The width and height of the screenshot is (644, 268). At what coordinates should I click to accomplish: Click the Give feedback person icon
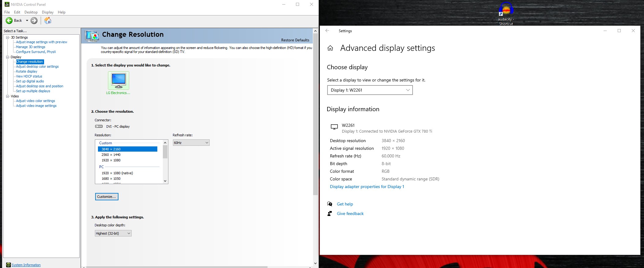[330, 213]
